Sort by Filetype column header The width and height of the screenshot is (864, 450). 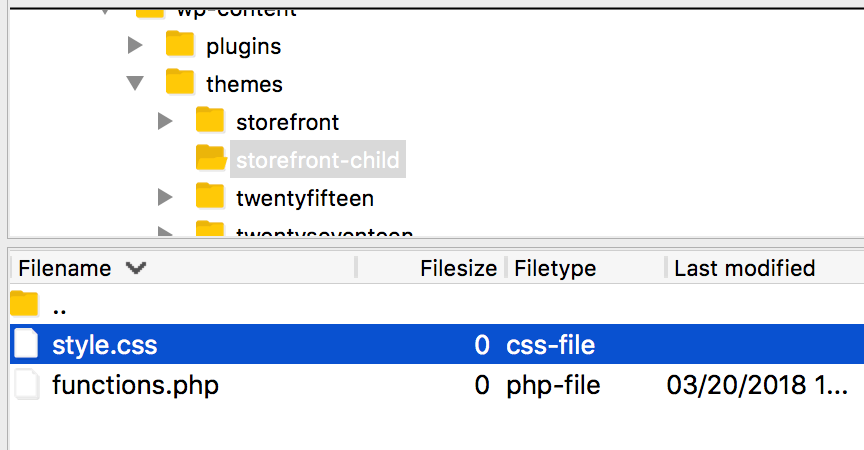555,268
